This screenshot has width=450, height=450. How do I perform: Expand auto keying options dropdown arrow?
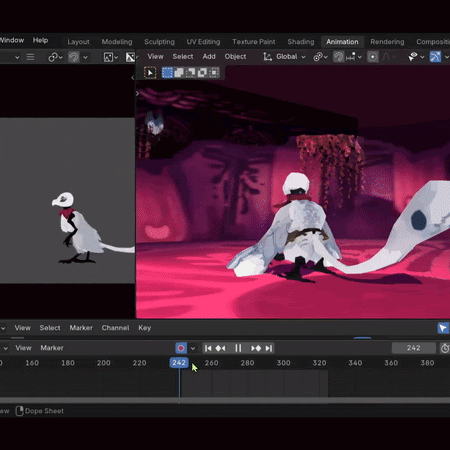pyautogui.click(x=193, y=348)
